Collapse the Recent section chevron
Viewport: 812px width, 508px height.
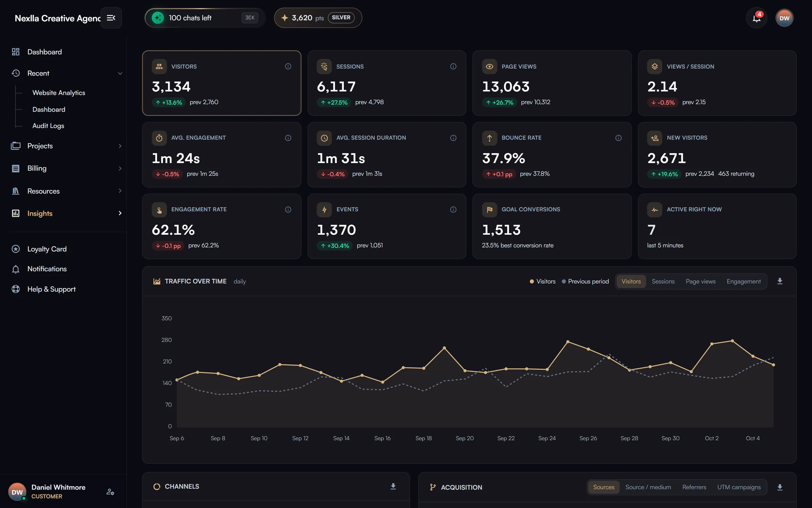(x=120, y=73)
